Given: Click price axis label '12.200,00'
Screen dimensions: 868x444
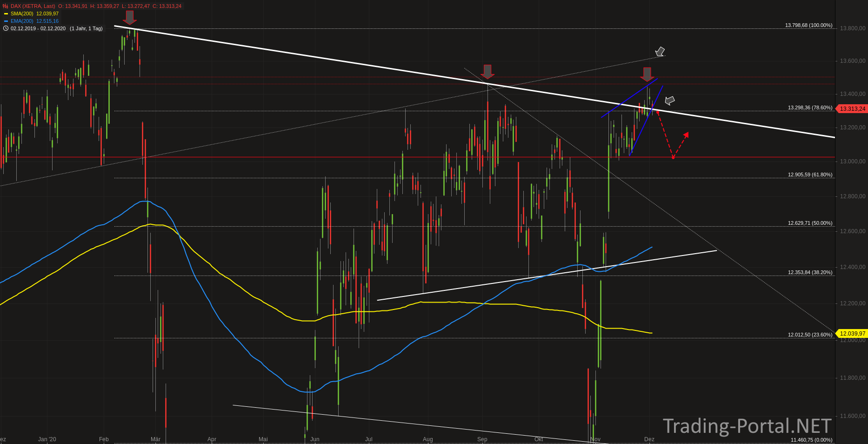Looking at the screenshot, I should point(853,303).
